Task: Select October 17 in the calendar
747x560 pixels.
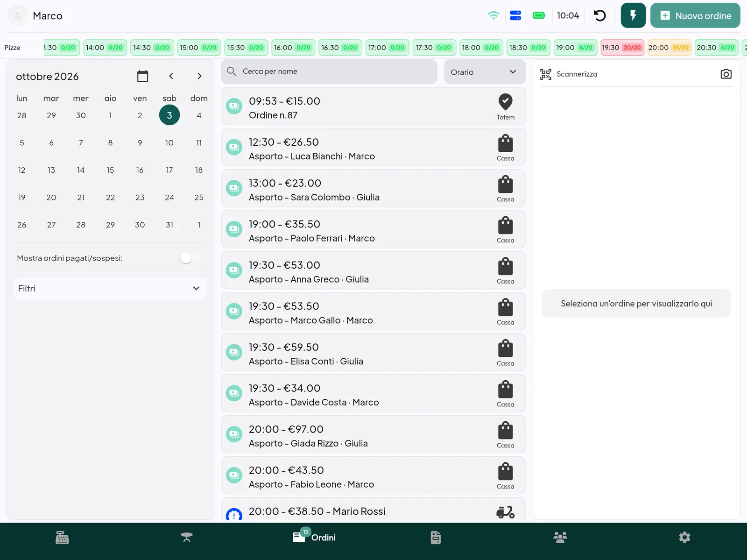Action: pos(169,170)
